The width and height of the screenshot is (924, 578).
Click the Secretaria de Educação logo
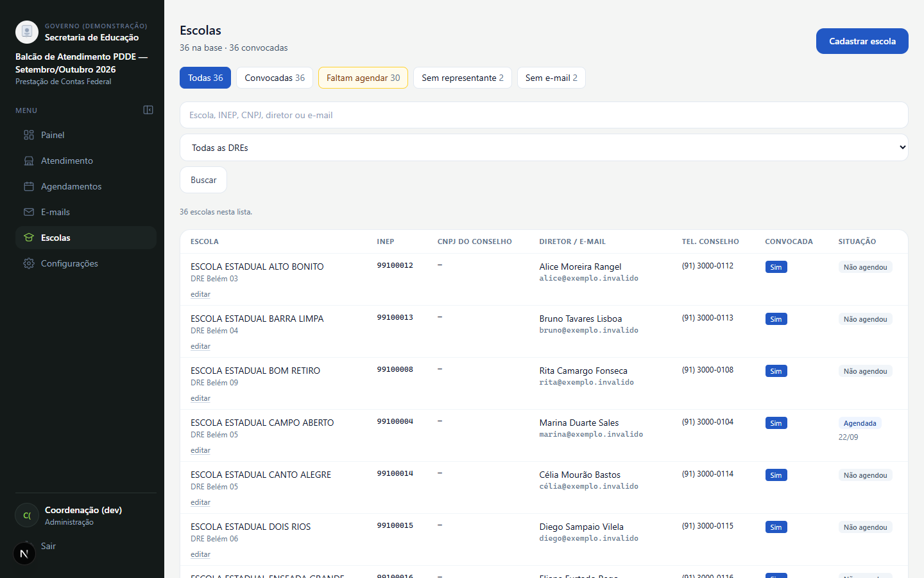click(x=27, y=32)
